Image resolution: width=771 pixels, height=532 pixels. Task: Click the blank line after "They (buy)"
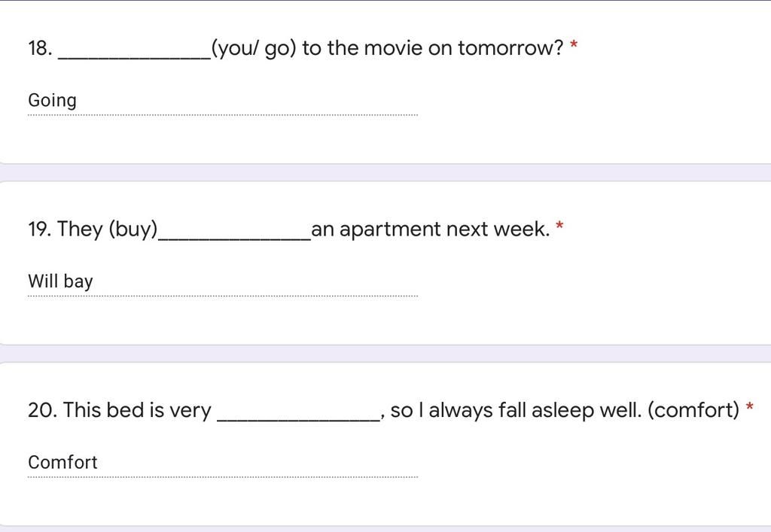(235, 239)
